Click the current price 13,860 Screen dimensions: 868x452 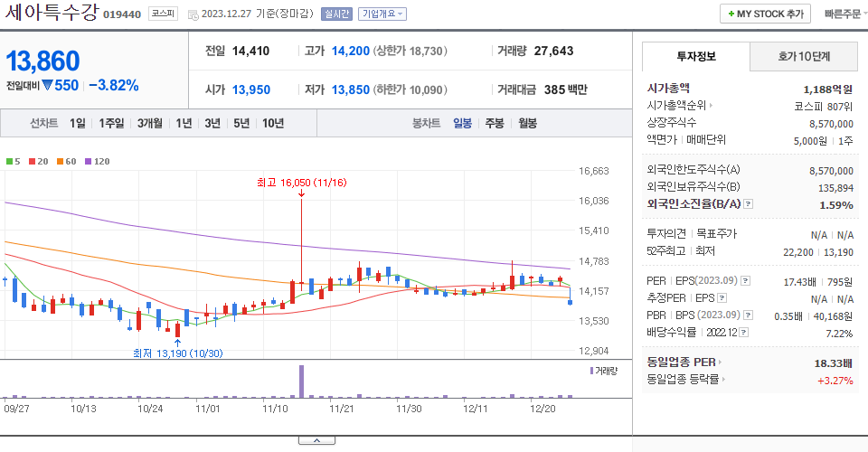[x=42, y=61]
